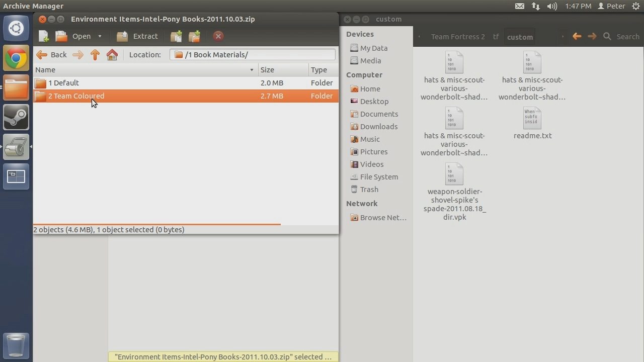This screenshot has height=362, width=644.
Task: Select the weapon-soldier-shovel spade vpk file
Action: 454,192
